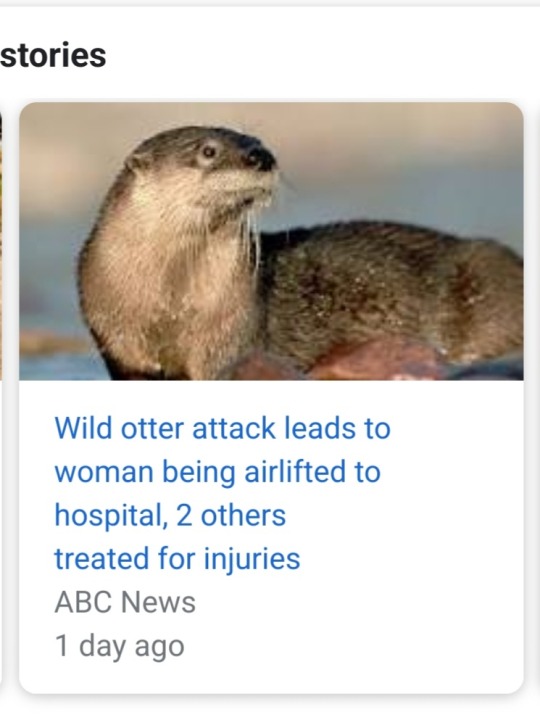Screen dimensions: 540x720
Task: Click the blank area right of the headline
Action: coord(455,494)
